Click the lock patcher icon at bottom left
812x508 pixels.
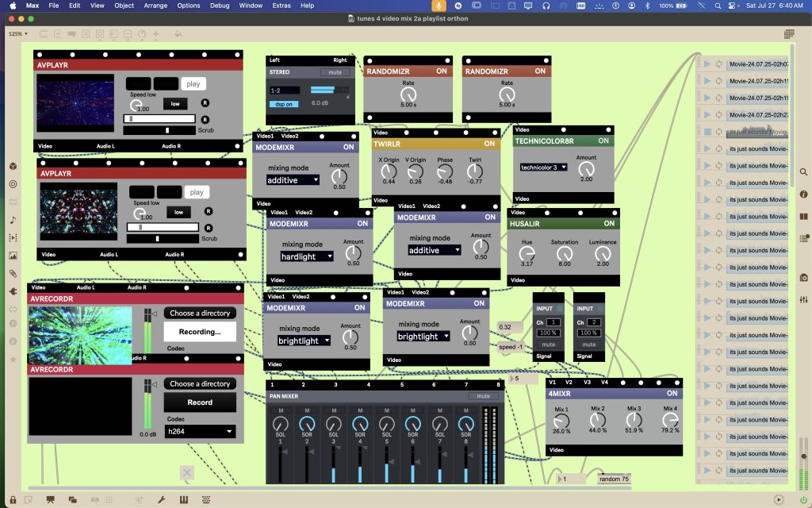[13, 500]
